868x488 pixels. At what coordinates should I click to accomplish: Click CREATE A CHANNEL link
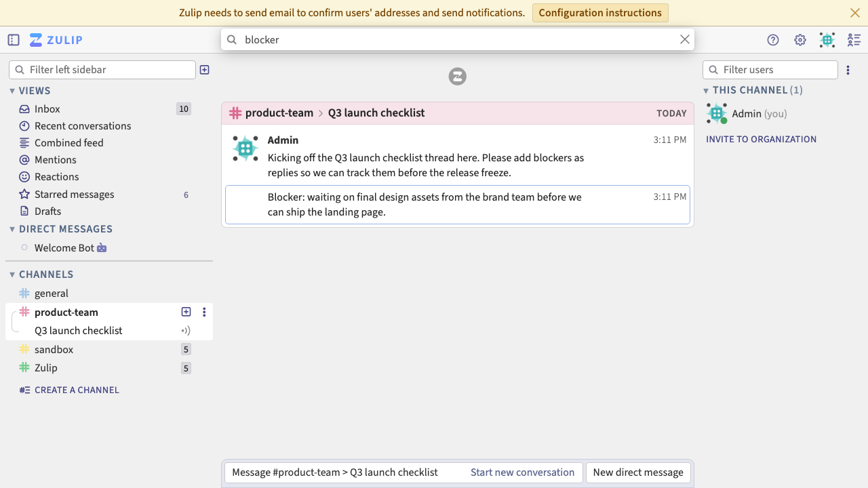(x=77, y=390)
